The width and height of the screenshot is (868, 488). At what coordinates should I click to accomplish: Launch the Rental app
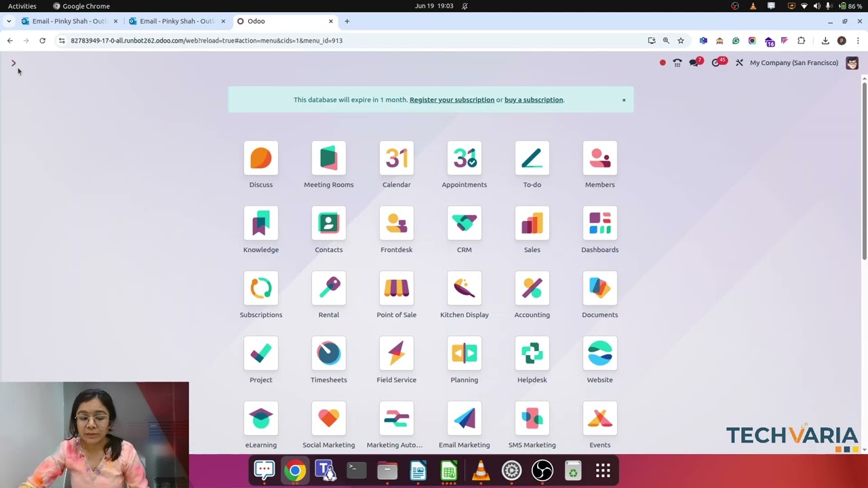pos(329,289)
